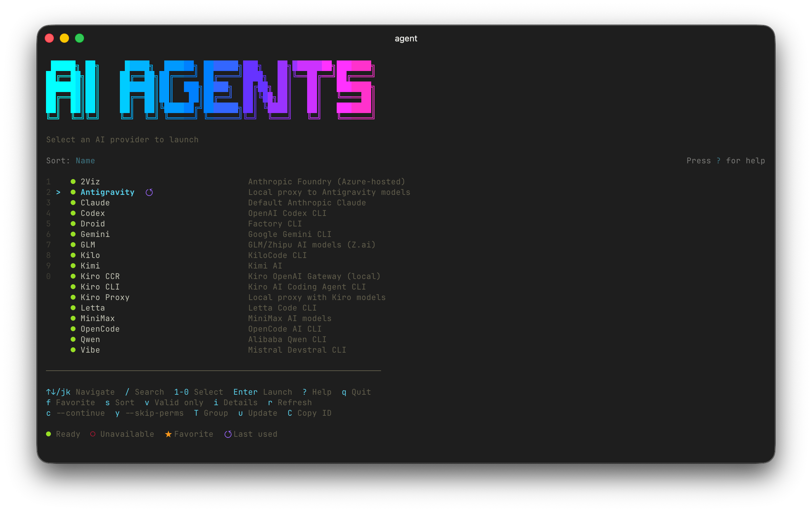Click the last-used icon next to Antigravity
The width and height of the screenshot is (812, 512).
149,192
